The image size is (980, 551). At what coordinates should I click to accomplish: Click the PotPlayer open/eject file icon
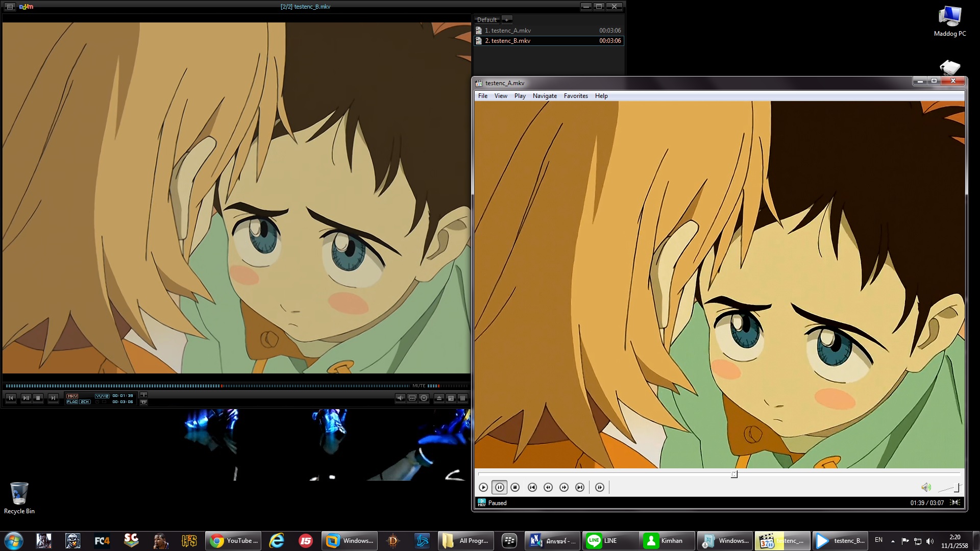coord(438,398)
